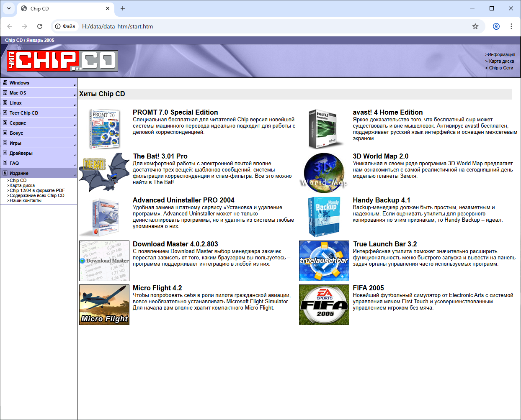The width and height of the screenshot is (521, 420).
Task: Open the truelaunchbar thumbnail
Action: [x=324, y=261]
